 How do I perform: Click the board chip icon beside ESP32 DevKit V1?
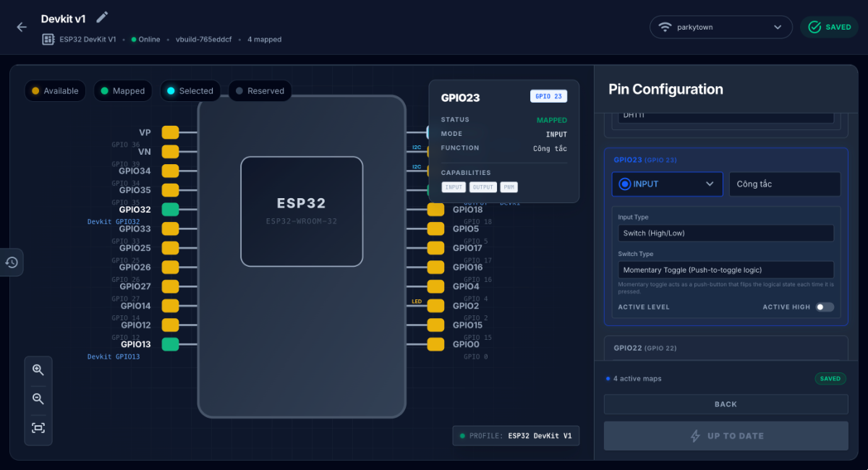coord(48,39)
